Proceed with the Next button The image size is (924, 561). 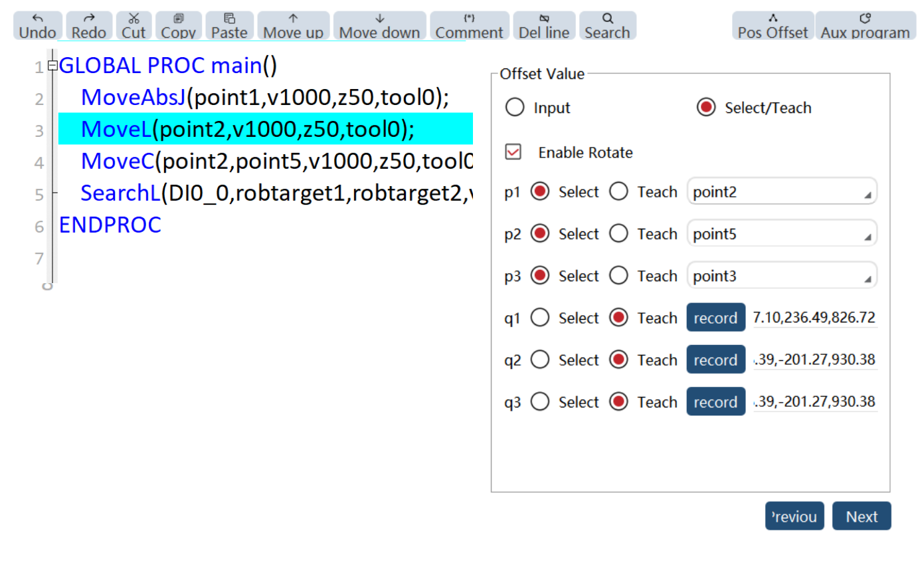pyautogui.click(x=862, y=516)
